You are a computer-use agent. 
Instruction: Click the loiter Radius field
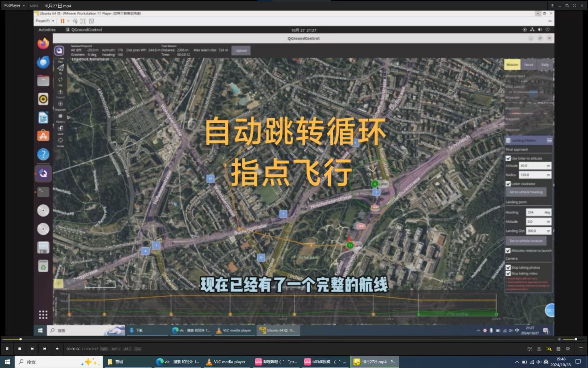click(x=535, y=175)
